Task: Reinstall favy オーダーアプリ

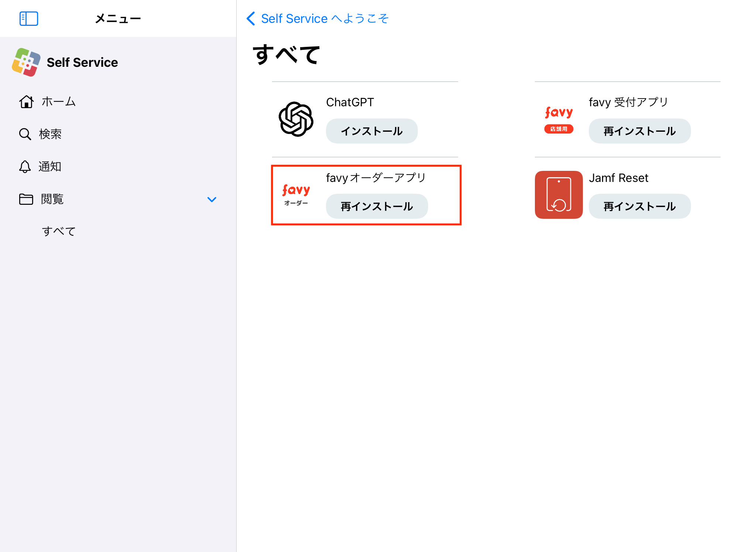Action: pyautogui.click(x=377, y=206)
